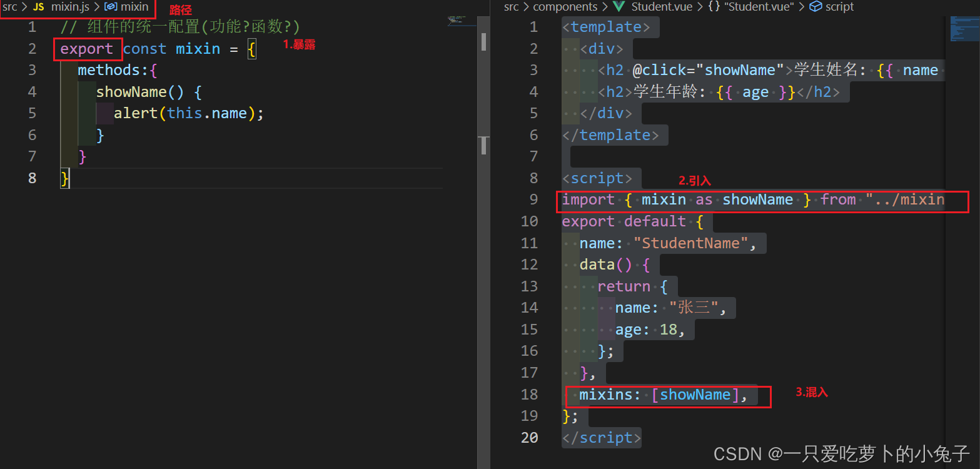Click the cube icon before script breadcrumb
Viewport: 980px width, 469px height.
pos(816,8)
